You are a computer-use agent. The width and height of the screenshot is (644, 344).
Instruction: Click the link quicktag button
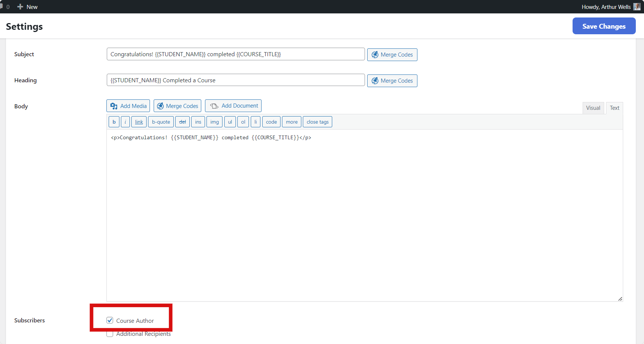[x=139, y=122]
